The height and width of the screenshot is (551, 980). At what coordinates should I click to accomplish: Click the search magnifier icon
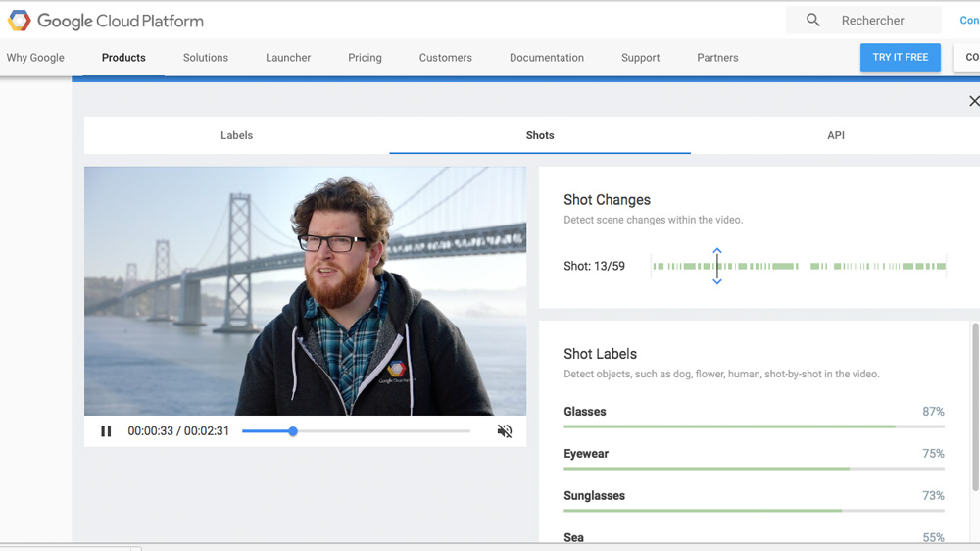point(812,21)
